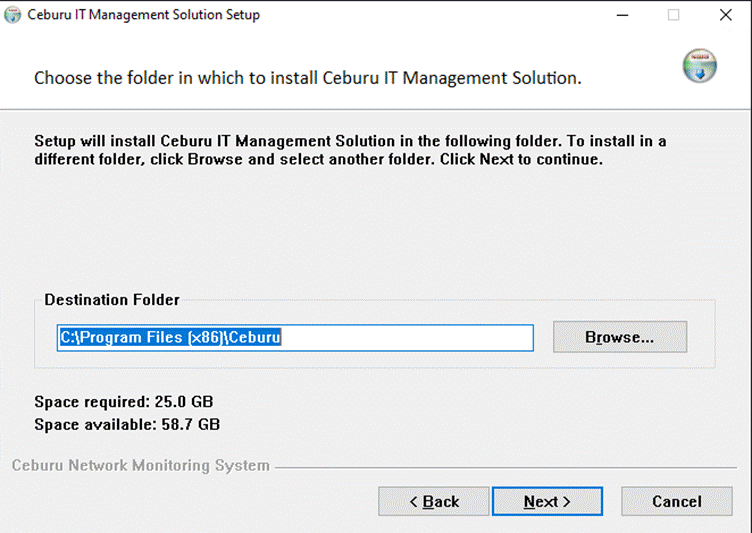The width and height of the screenshot is (752, 533).
Task: Click the 'Setup will install' instruction paragraph
Action: [350, 150]
